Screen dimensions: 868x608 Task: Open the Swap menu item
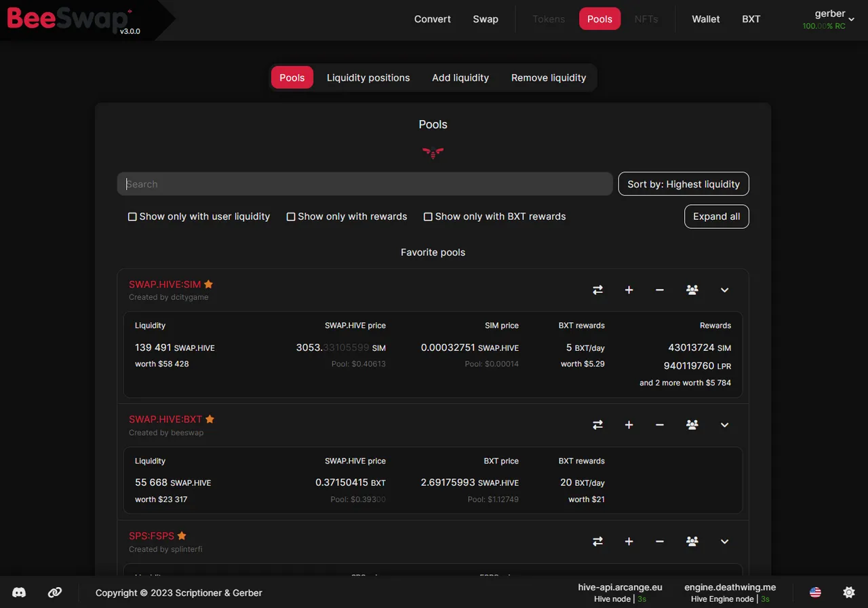tap(486, 19)
